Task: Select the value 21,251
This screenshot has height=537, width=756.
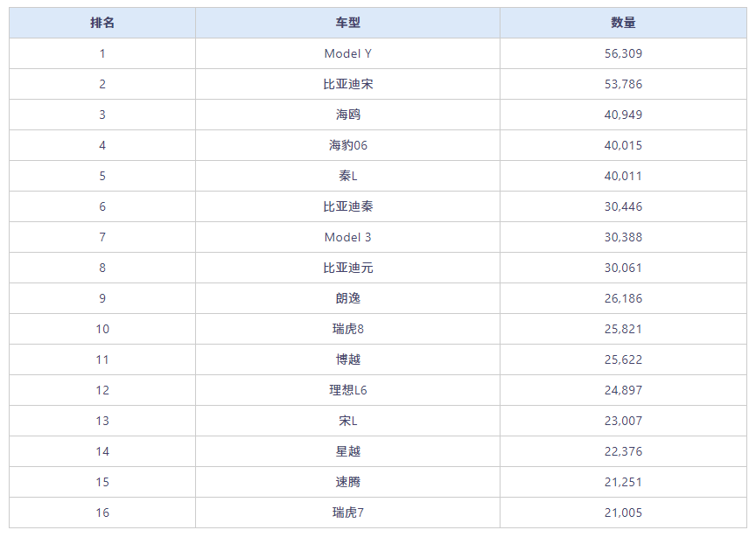Action: coord(623,482)
